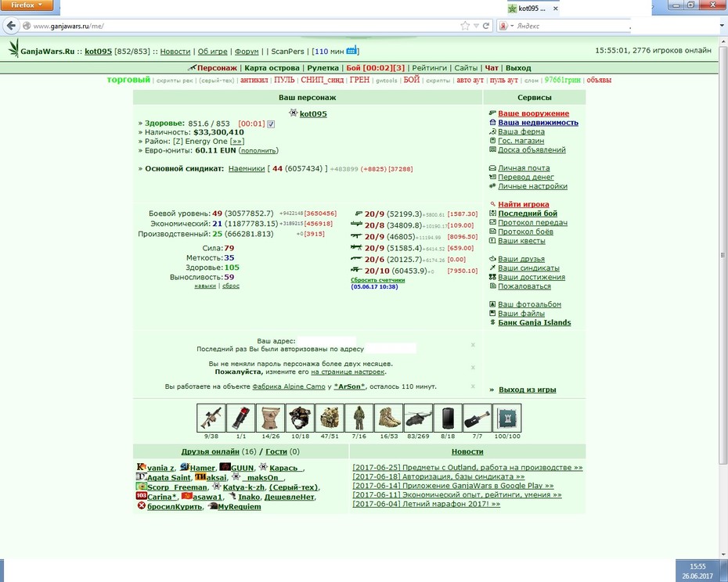The width and height of the screenshot is (728, 582).
Task: Click the bookmark star in address bar
Action: click(x=465, y=26)
